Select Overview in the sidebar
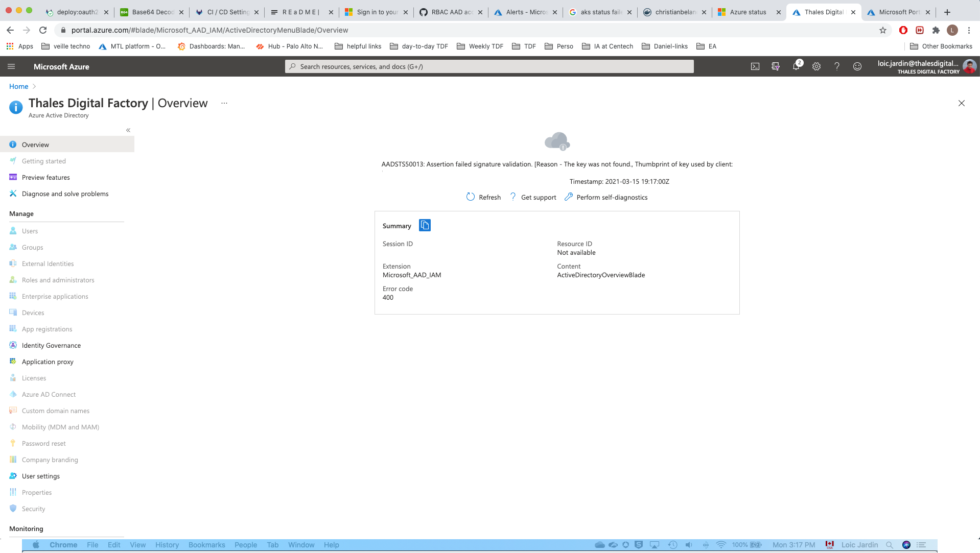 (67, 145)
